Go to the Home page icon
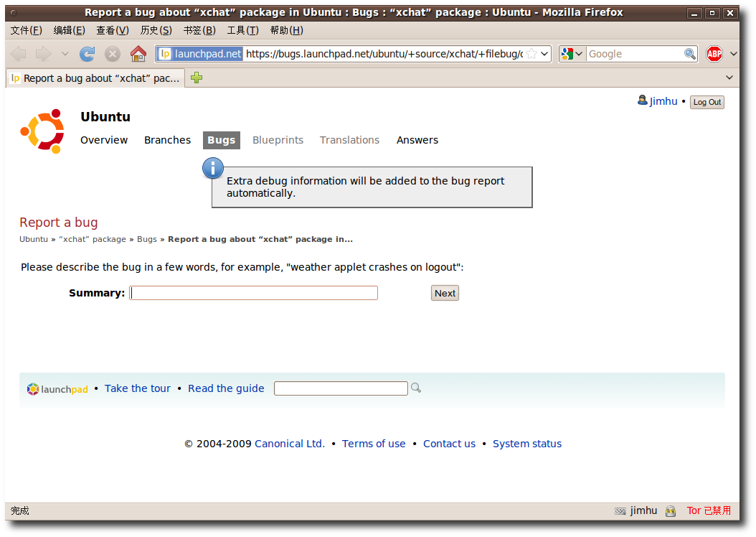This screenshot has height=537, width=756. (x=138, y=54)
